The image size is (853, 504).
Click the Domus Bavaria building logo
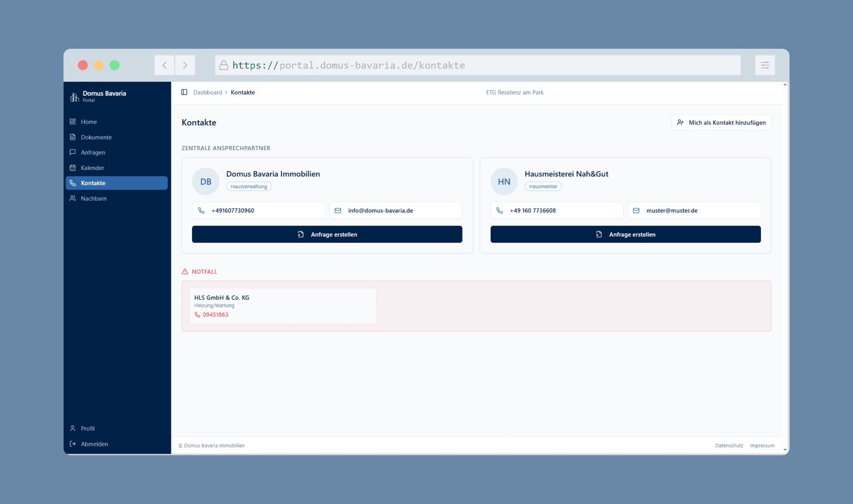(x=74, y=97)
